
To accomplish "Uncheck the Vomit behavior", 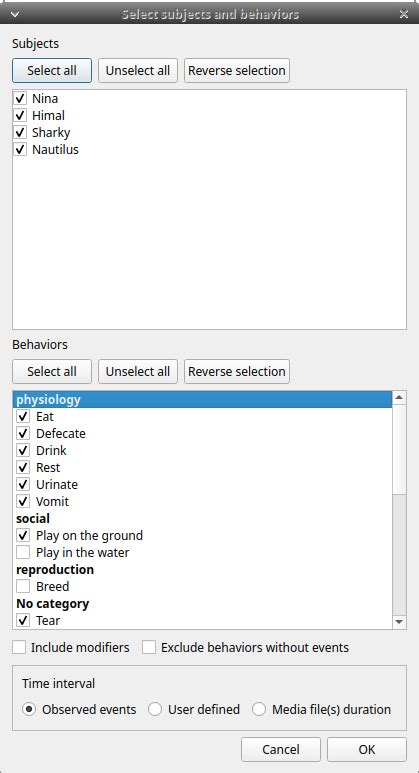I will [23, 501].
